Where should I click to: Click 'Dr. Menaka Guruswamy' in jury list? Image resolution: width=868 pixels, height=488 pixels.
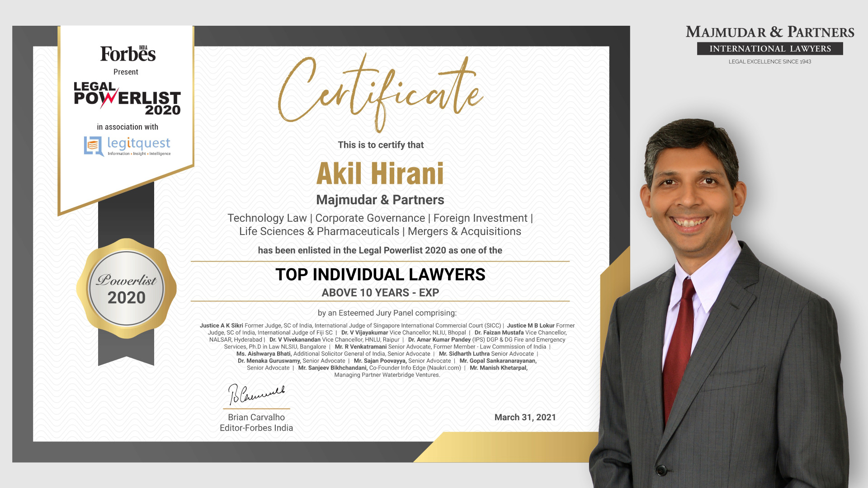269,361
